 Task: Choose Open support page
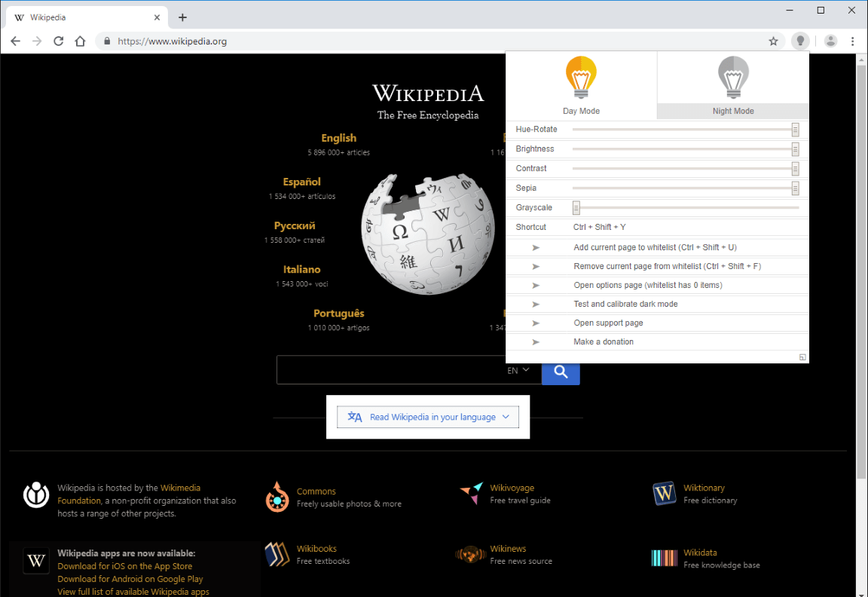click(x=608, y=323)
